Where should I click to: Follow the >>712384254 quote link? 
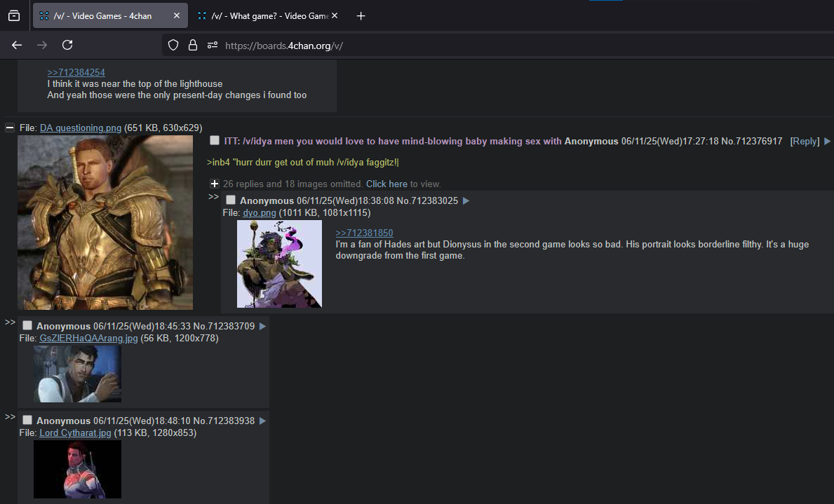point(76,72)
